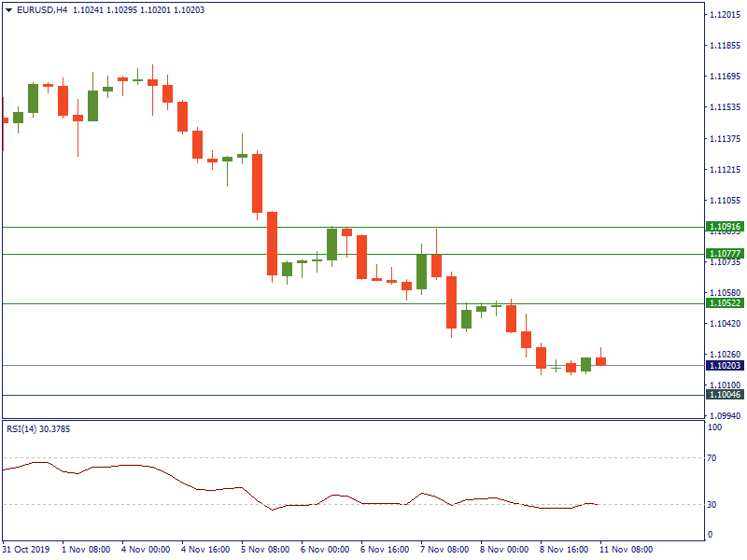Click the 1.09940 value on price scale
The width and height of the screenshot is (747, 560).
(x=725, y=415)
